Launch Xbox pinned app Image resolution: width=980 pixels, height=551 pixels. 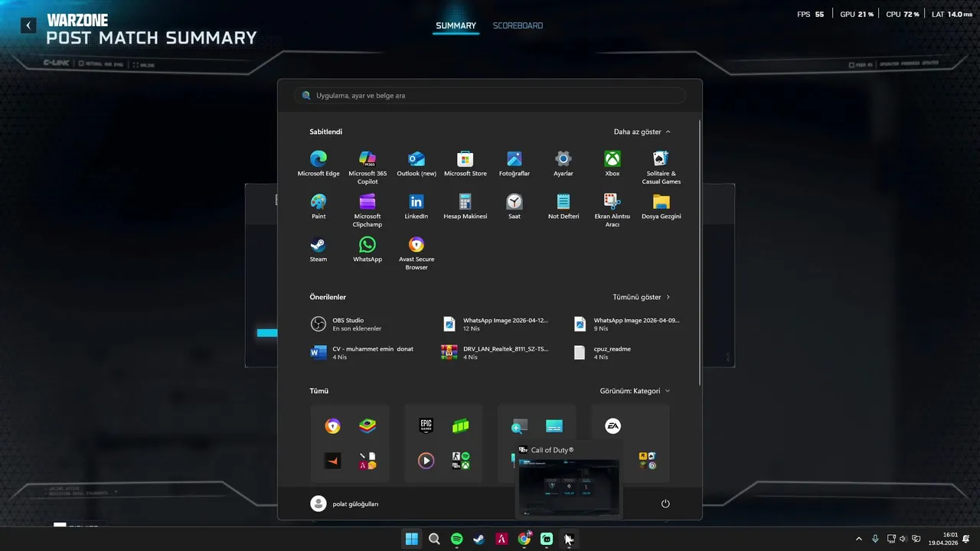pos(612,164)
